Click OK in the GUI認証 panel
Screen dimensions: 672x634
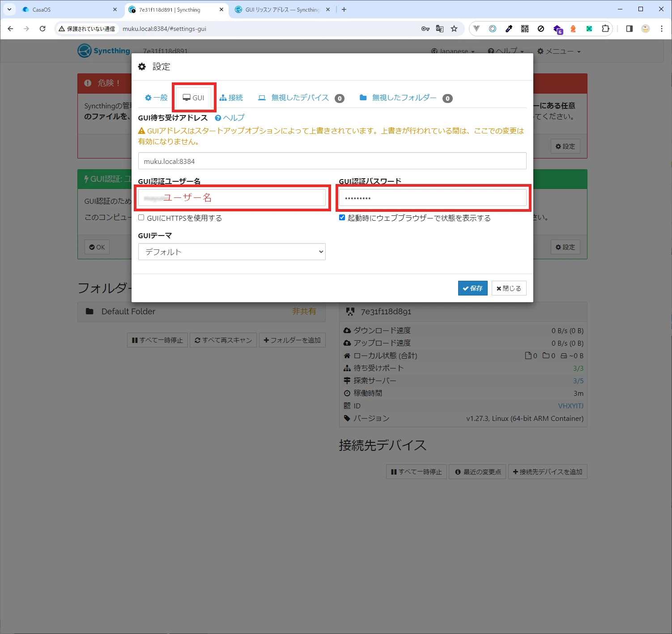pos(97,247)
